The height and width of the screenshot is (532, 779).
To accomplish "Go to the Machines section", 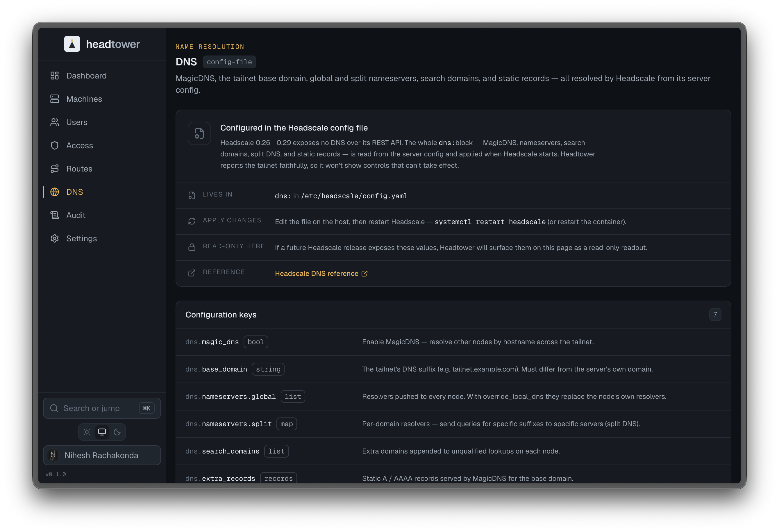I will 102,99.
